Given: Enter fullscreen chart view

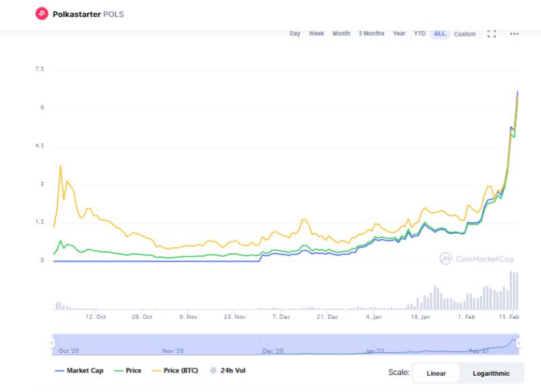Looking at the screenshot, I should [492, 34].
